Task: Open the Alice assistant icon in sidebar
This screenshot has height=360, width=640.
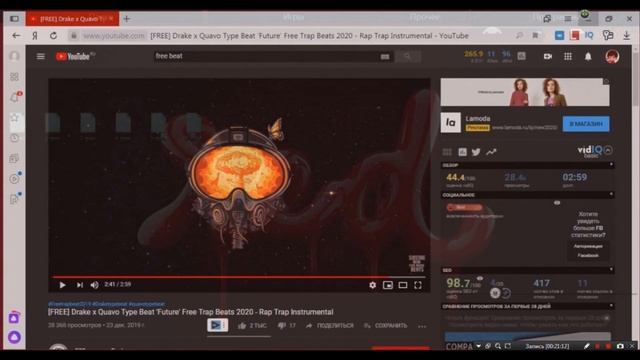Action: tap(14, 337)
